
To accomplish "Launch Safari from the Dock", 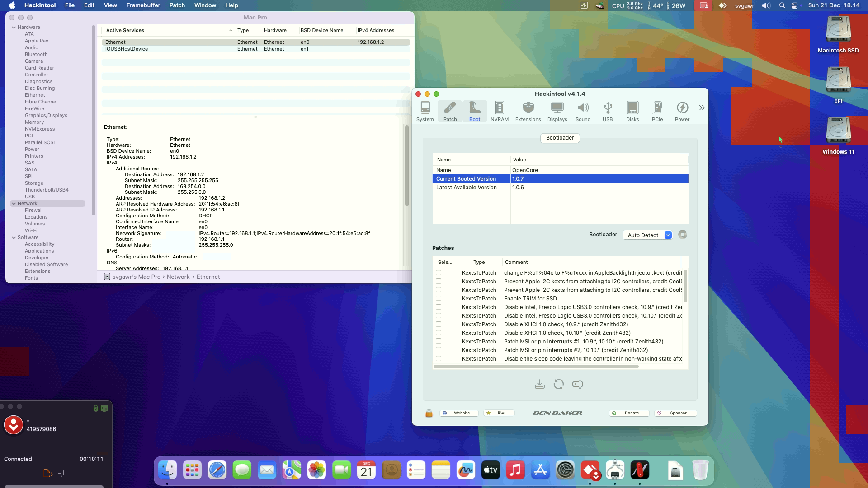I will pos(217,470).
